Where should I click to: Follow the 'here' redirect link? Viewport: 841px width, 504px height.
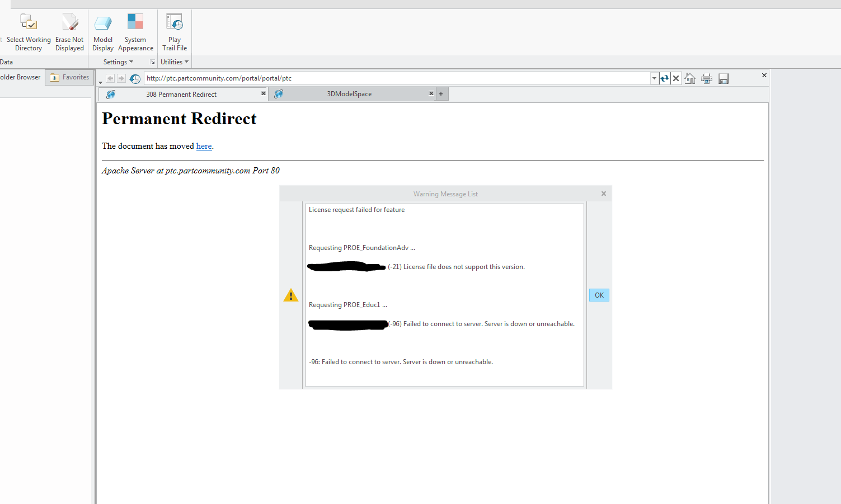(x=204, y=146)
